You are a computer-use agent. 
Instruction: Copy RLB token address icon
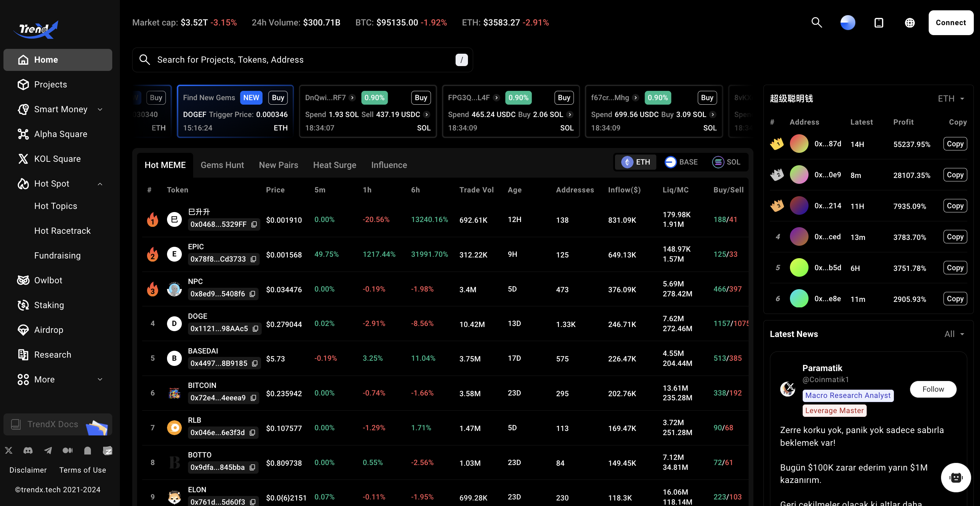[252, 433]
